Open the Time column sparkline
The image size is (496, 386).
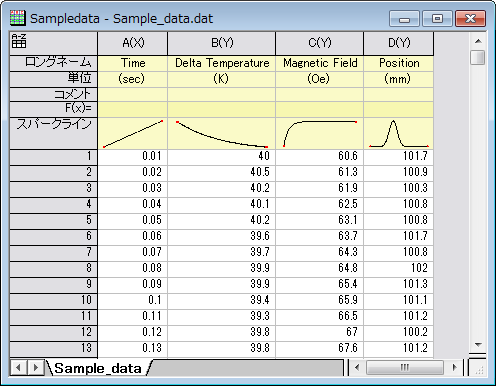tap(133, 133)
